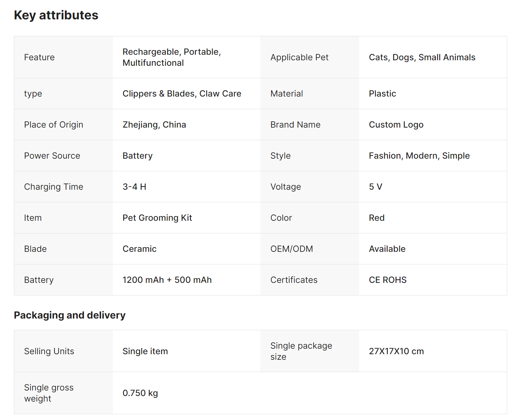The height and width of the screenshot is (420, 517).
Task: Select the 3-4 H charging time value
Action: point(134,187)
